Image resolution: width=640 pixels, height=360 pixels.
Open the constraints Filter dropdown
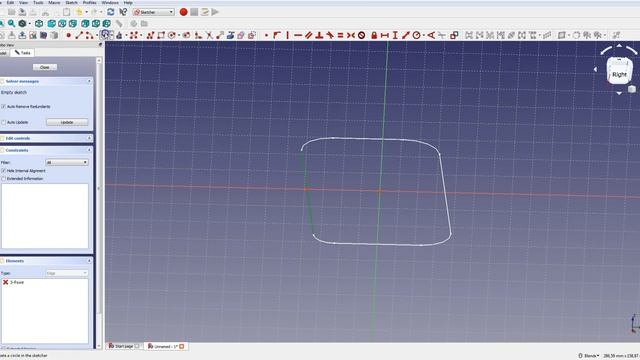pos(67,162)
